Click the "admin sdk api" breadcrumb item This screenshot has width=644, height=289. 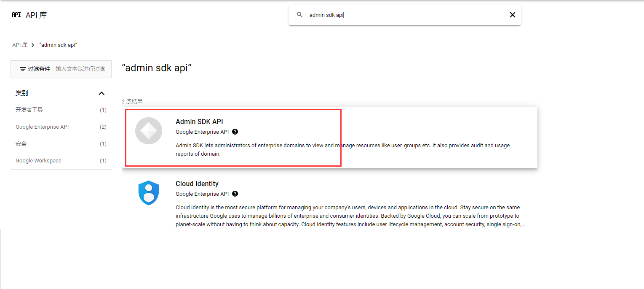click(x=59, y=44)
